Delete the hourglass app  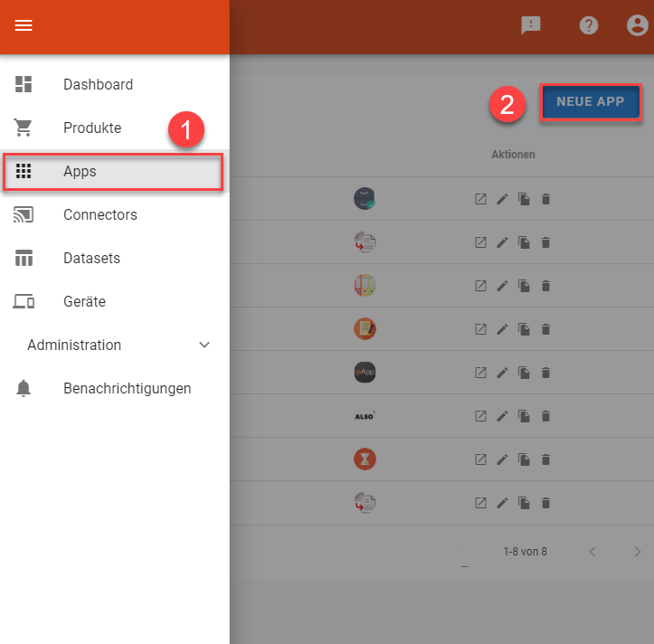tap(545, 459)
